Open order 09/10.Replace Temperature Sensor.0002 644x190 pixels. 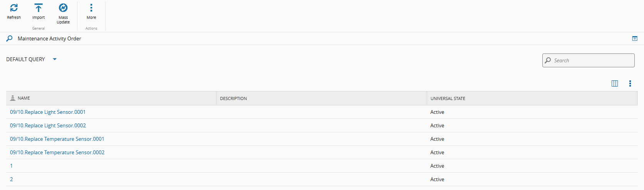pyautogui.click(x=57, y=152)
